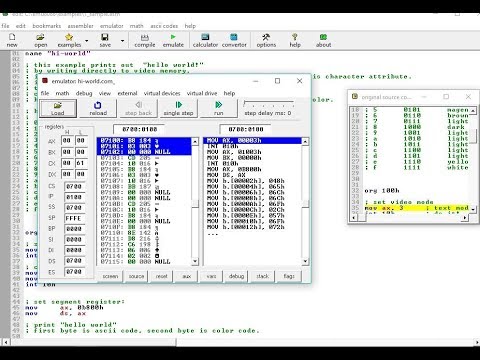
Task: Open a file with the open icon
Action: click(x=40, y=40)
